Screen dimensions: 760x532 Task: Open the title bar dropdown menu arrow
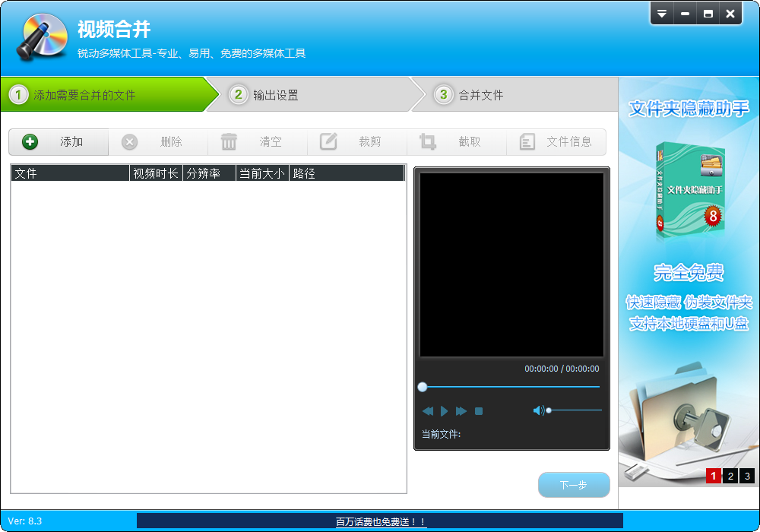pyautogui.click(x=662, y=14)
